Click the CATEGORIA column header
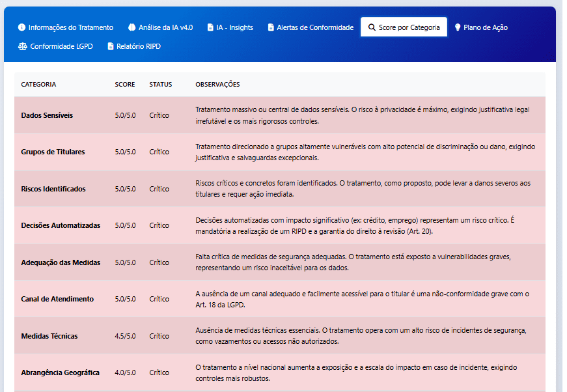The width and height of the screenshot is (567, 392). (x=38, y=85)
